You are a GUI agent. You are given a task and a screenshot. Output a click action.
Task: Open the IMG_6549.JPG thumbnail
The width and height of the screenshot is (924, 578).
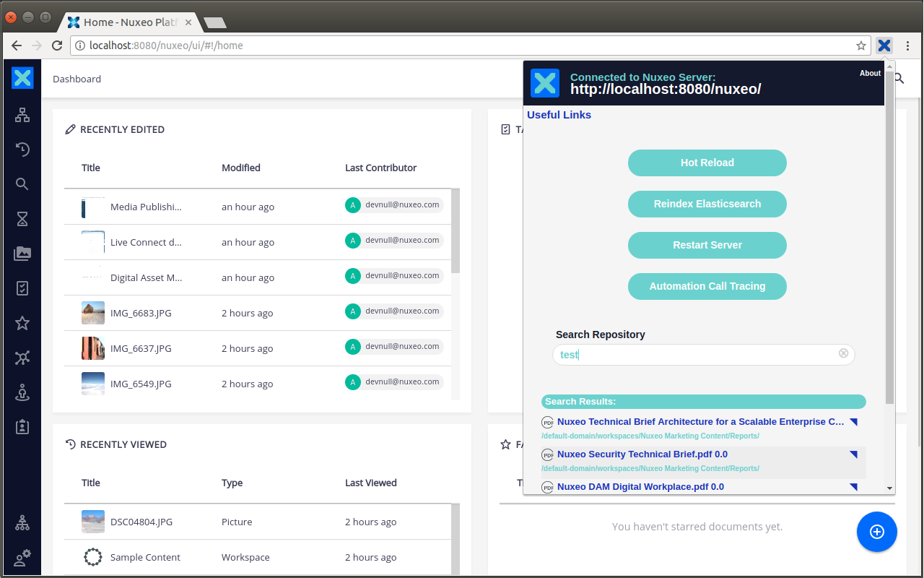point(93,384)
